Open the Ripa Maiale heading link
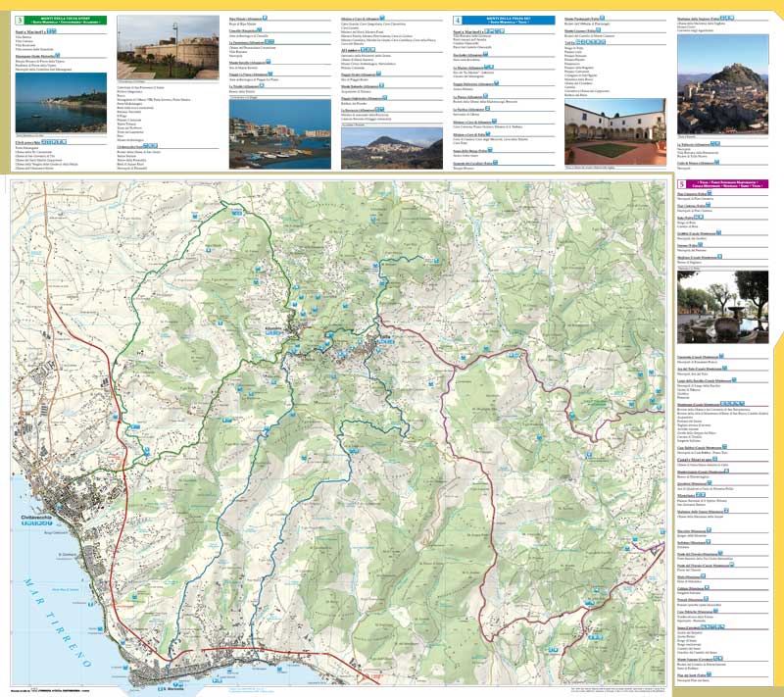Viewport: 784px width, 697px height. pos(240,19)
